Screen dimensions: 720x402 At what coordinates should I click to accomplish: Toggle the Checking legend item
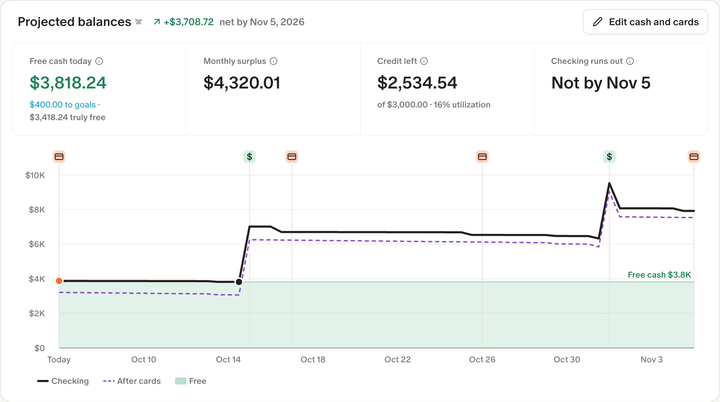point(63,381)
